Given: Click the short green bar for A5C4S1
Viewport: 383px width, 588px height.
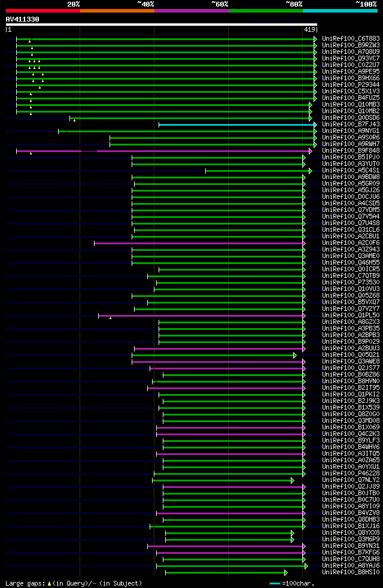Looking at the screenshot, I should click(257, 171).
